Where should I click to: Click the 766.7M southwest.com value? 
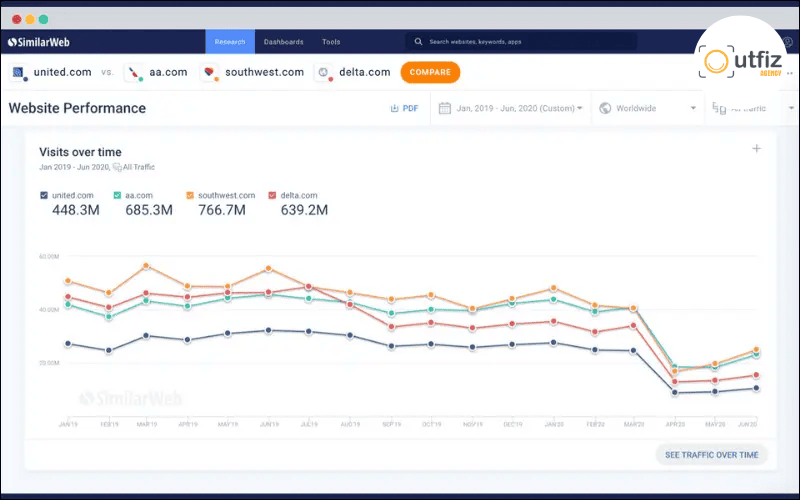(x=222, y=210)
